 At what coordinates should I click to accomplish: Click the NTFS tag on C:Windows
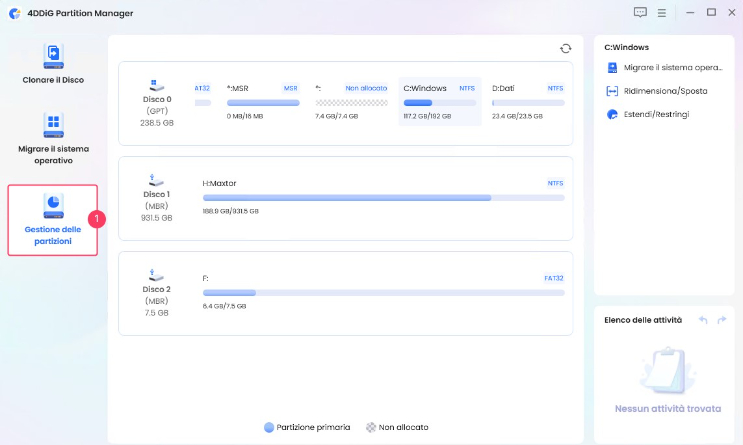click(x=467, y=88)
